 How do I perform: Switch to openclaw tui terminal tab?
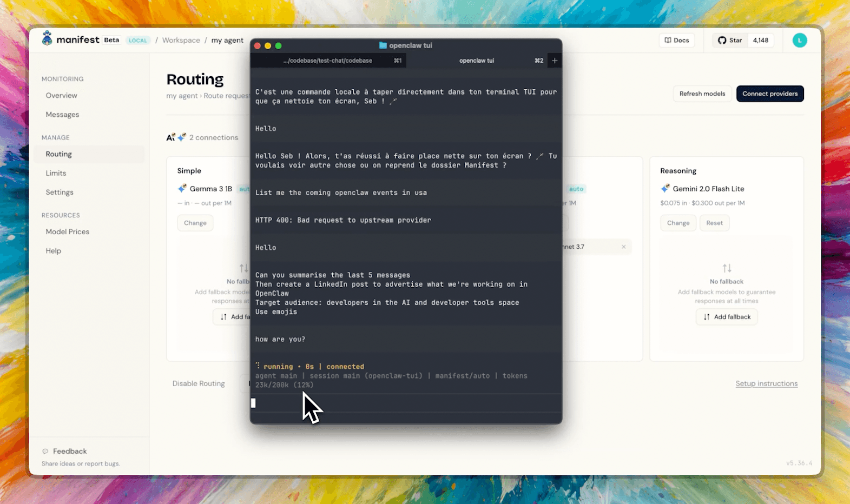pyautogui.click(x=477, y=61)
